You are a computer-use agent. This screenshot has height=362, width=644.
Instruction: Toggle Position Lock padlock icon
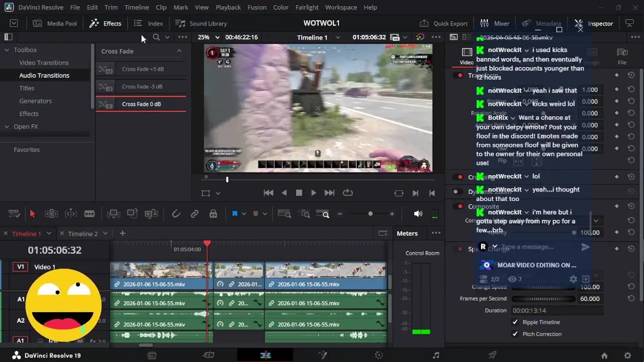click(213, 214)
